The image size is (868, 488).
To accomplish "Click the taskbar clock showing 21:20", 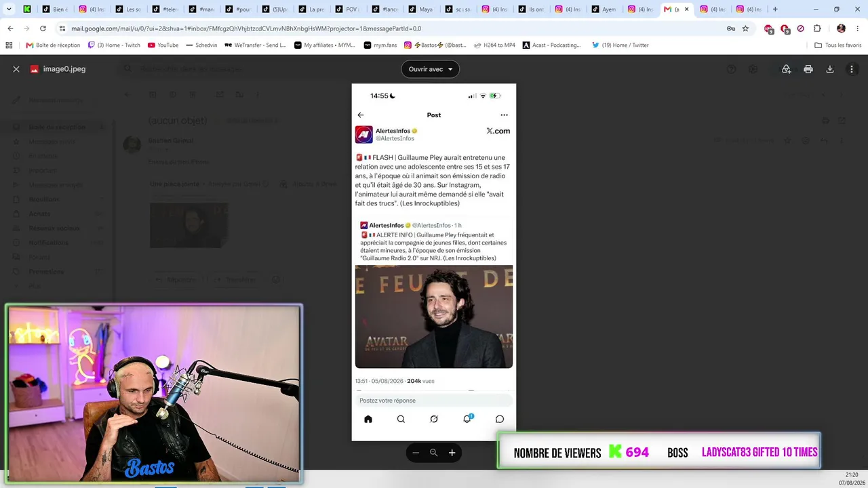I will [852, 474].
